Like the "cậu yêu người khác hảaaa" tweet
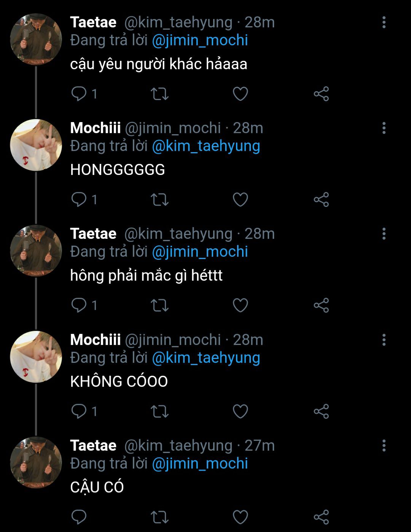The image size is (411, 532). (x=240, y=94)
